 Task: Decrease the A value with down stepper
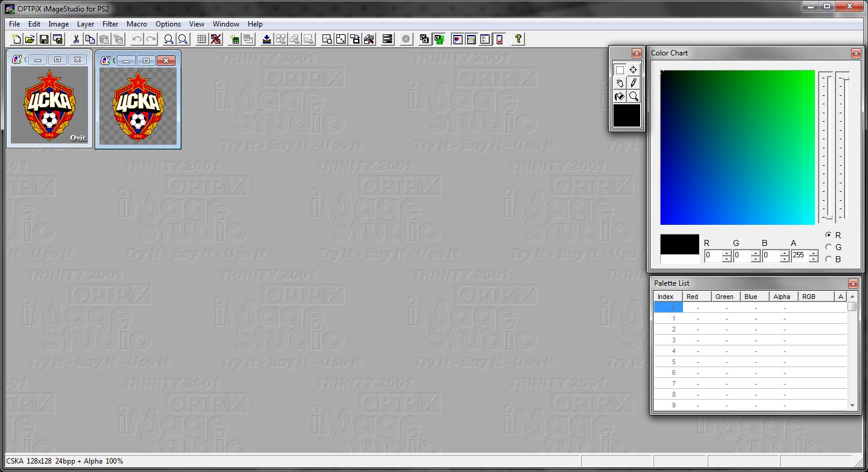[x=813, y=259]
